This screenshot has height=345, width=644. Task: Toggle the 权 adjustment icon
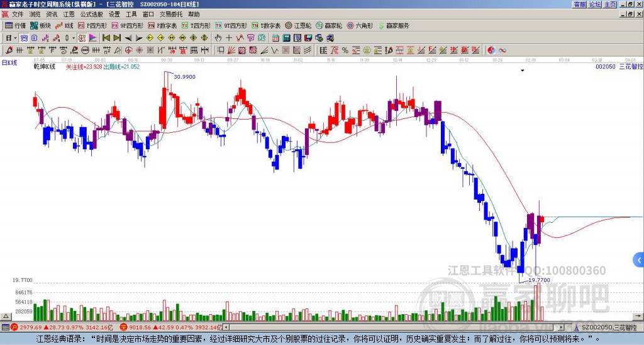click(x=82, y=38)
